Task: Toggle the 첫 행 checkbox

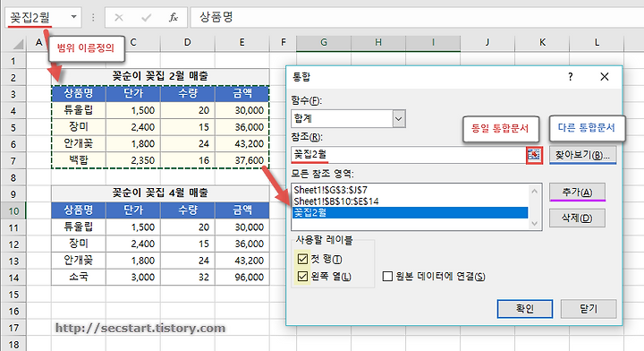Action: coord(302,259)
